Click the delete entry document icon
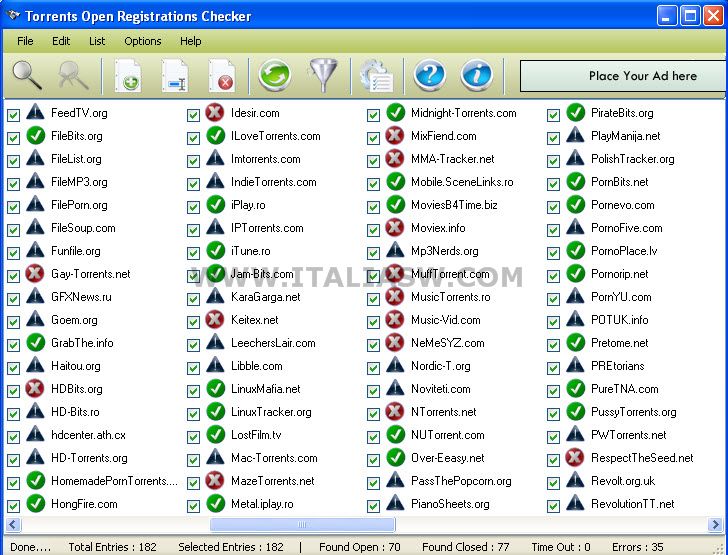Viewport: 728px width, 555px height. point(222,75)
